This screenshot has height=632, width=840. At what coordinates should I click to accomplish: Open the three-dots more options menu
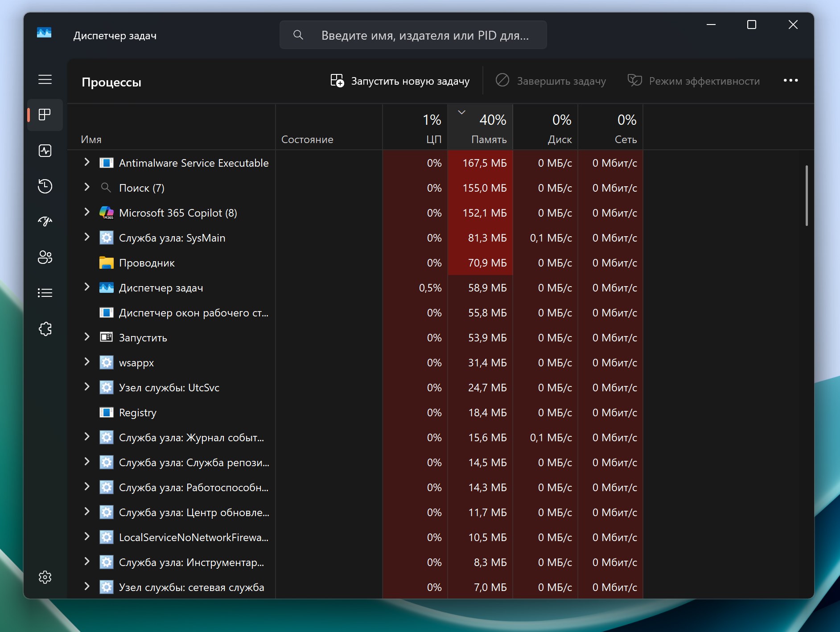[791, 81]
